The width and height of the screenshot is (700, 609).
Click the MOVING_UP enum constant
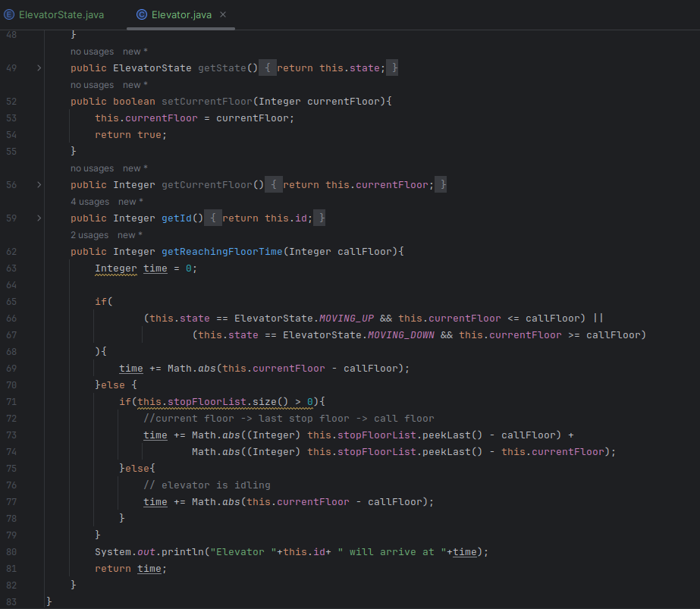coord(347,319)
